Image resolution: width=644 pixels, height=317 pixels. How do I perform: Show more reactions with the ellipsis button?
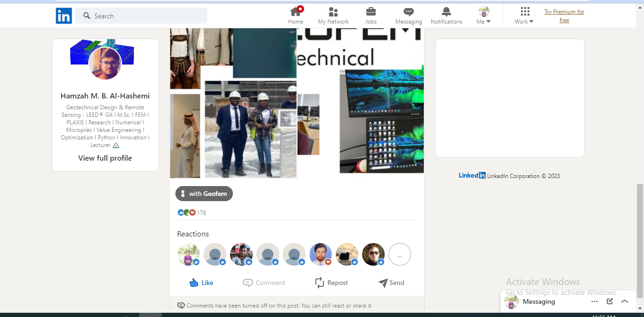pyautogui.click(x=400, y=254)
